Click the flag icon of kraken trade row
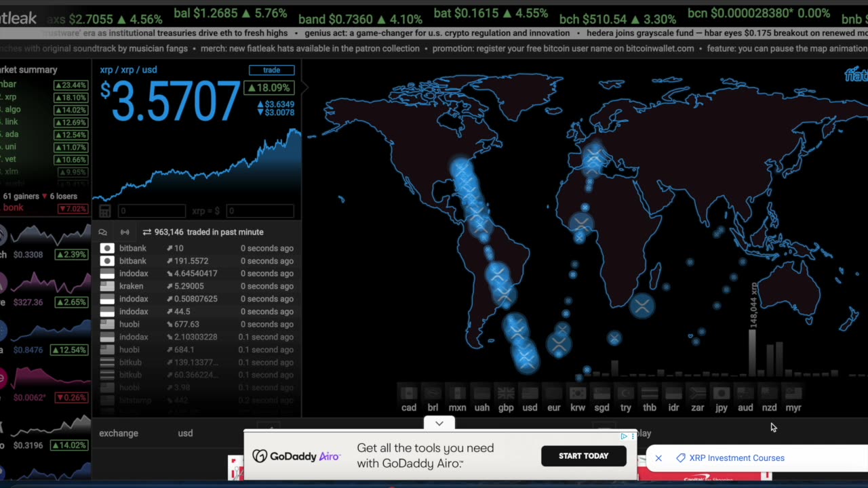 point(107,286)
